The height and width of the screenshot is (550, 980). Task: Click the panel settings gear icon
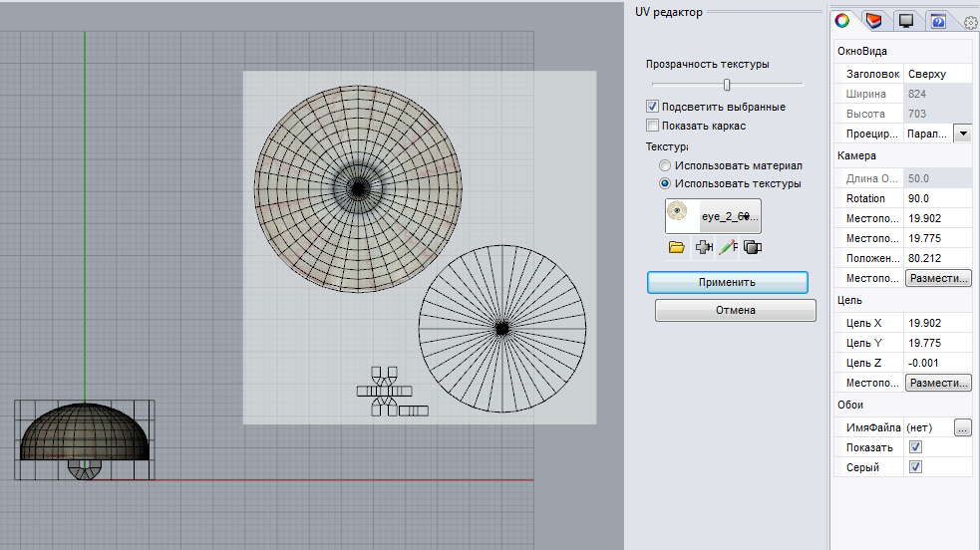[969, 22]
